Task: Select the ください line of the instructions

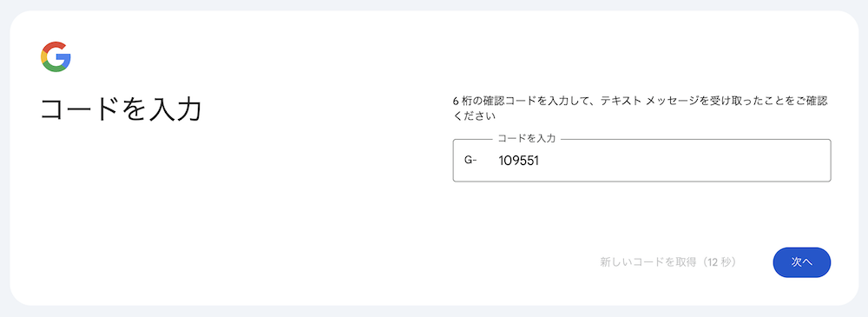Action: (474, 116)
